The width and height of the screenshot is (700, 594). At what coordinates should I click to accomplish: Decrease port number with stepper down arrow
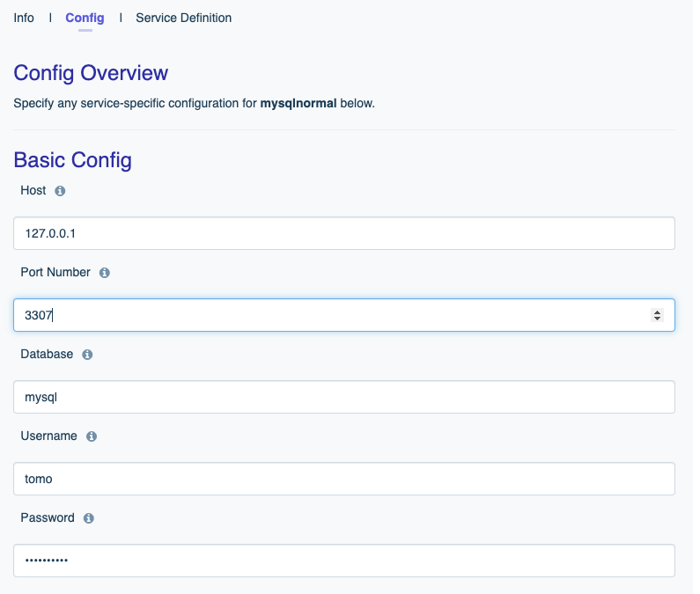pos(657,319)
